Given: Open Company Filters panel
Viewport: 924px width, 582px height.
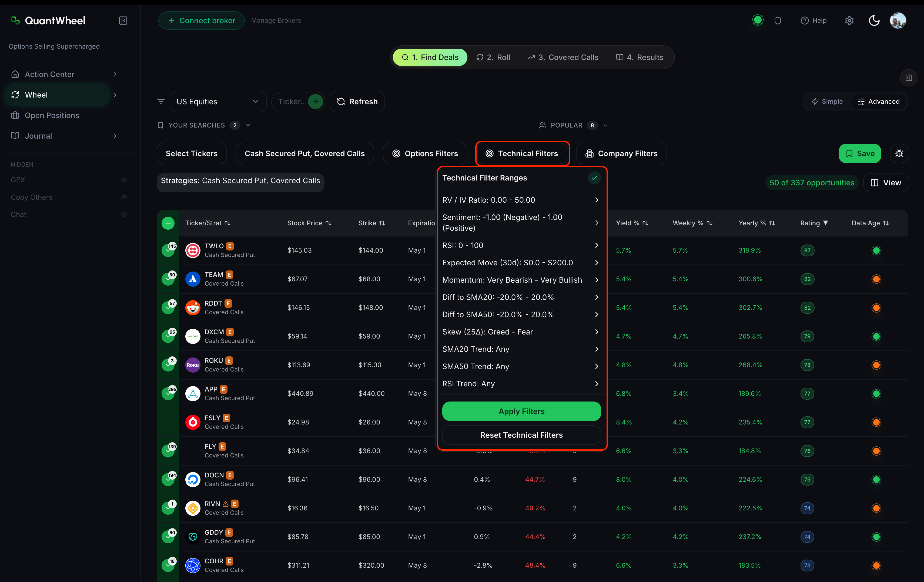Looking at the screenshot, I should pyautogui.click(x=621, y=153).
